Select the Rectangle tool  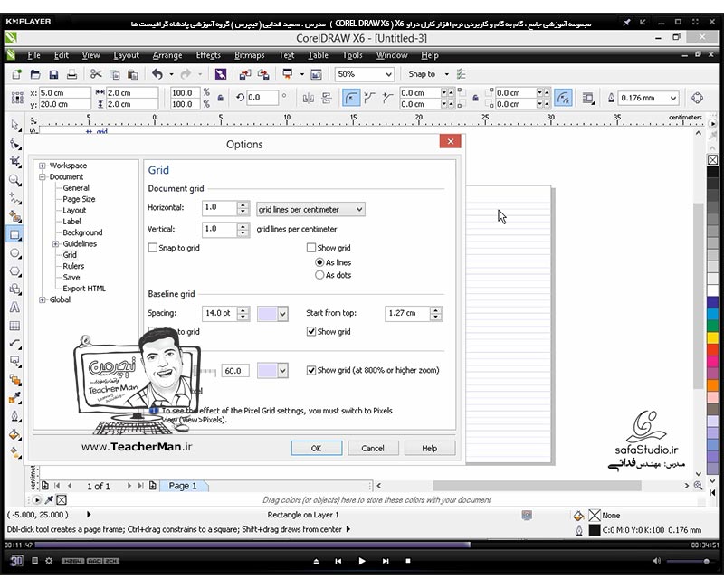point(15,235)
